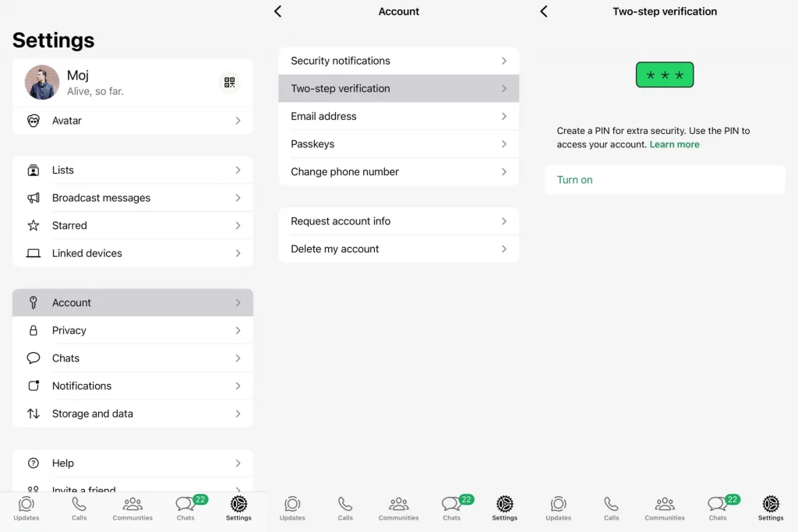Open the Passkeys row chevron
Viewport: 798px width, 532px height.
point(504,144)
